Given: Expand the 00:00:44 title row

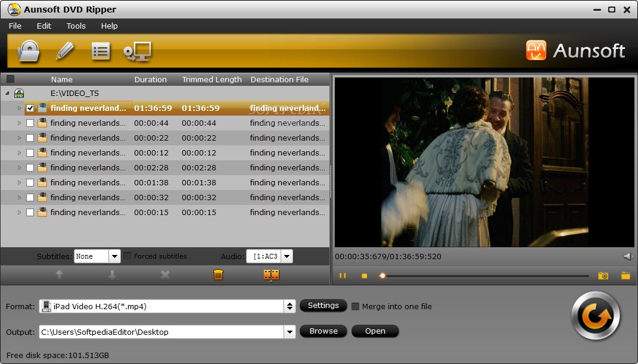Looking at the screenshot, I should click(19, 123).
